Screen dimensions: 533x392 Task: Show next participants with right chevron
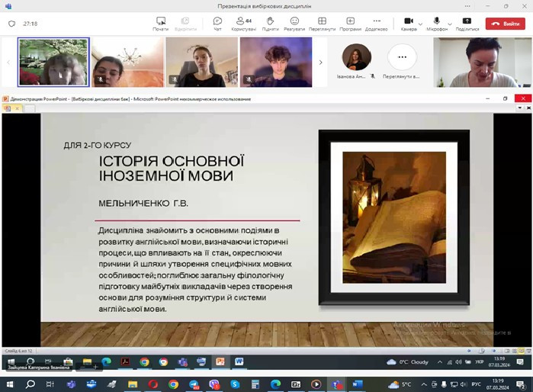(320, 63)
